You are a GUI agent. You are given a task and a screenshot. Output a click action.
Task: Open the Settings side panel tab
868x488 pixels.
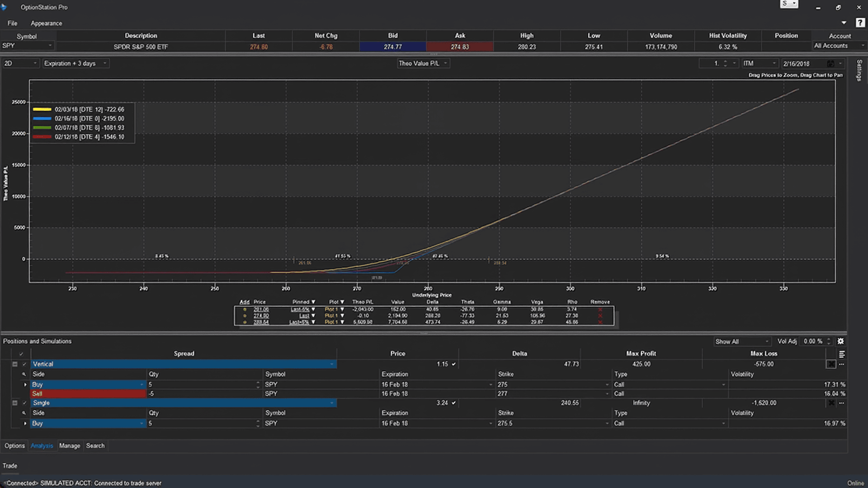tap(859, 70)
